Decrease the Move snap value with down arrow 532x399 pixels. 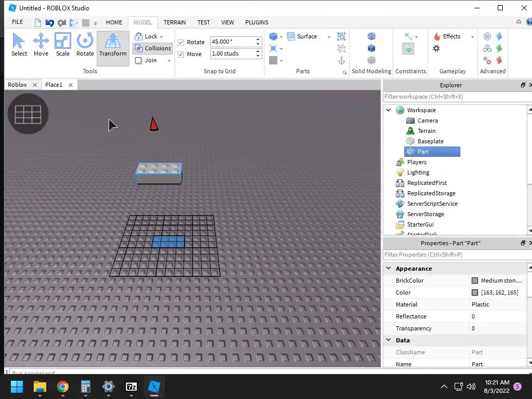tap(258, 56)
